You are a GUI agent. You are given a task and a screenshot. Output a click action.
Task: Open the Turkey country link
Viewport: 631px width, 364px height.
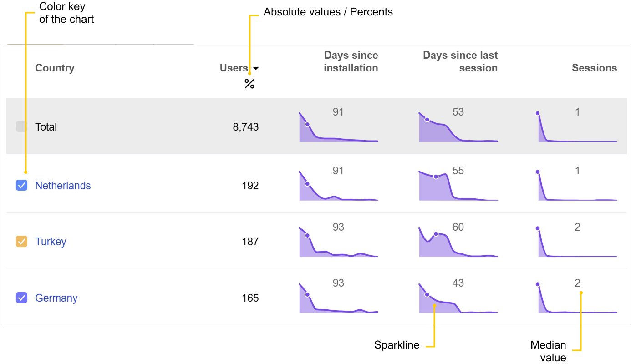coord(51,242)
